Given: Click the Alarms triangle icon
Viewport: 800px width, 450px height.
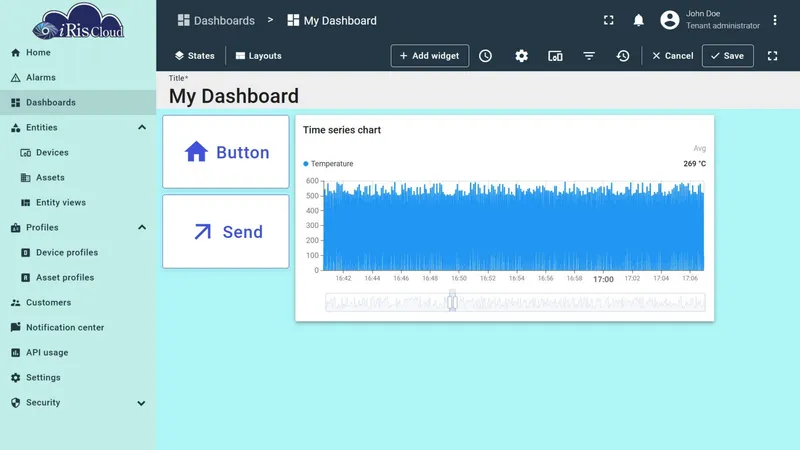Looking at the screenshot, I should (x=15, y=78).
